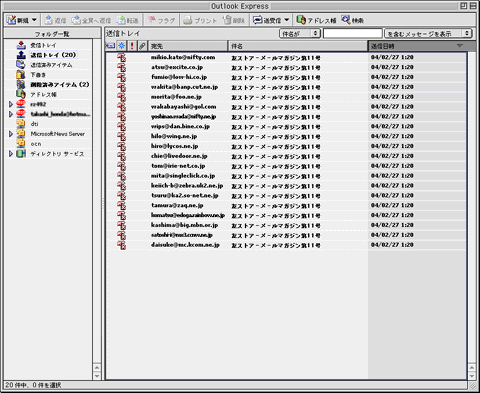Select ディレクトリ サービス in folder list
Screen dimensions: 480x393
tap(57, 154)
